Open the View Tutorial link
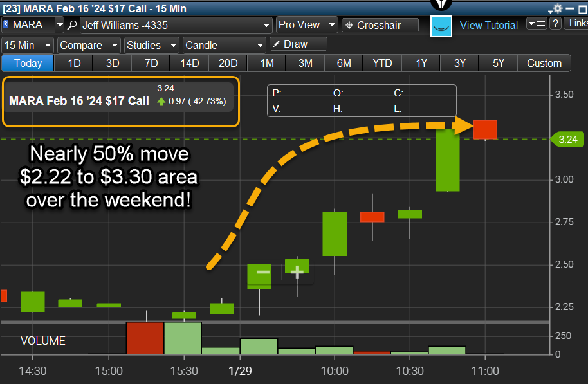 (x=489, y=25)
